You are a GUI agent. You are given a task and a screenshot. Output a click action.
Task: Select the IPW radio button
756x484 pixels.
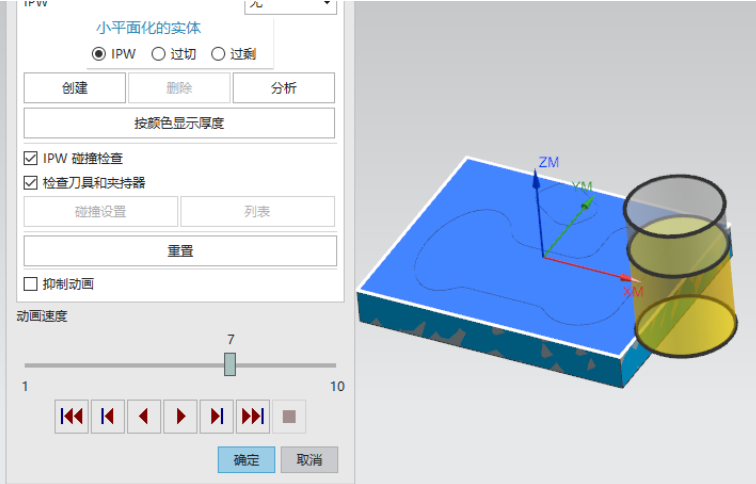coord(98,54)
